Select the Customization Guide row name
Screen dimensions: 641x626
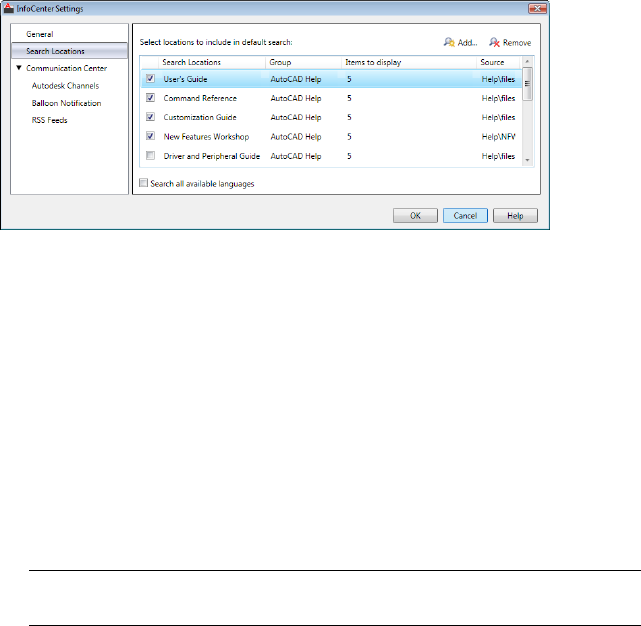click(x=200, y=117)
